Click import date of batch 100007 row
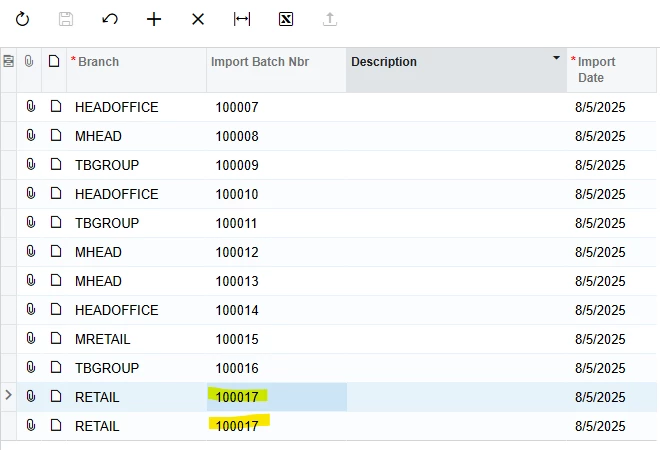Viewport: 660px width, 450px height. (x=612, y=107)
